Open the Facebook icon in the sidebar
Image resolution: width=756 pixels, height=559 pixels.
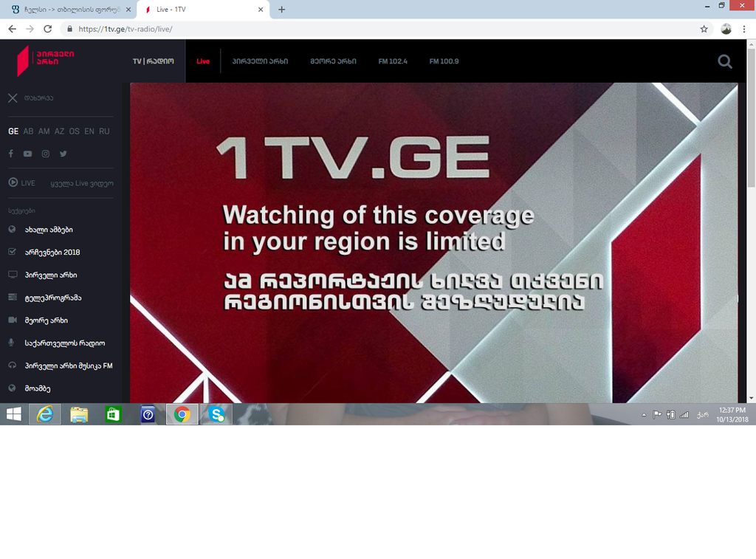coord(11,154)
